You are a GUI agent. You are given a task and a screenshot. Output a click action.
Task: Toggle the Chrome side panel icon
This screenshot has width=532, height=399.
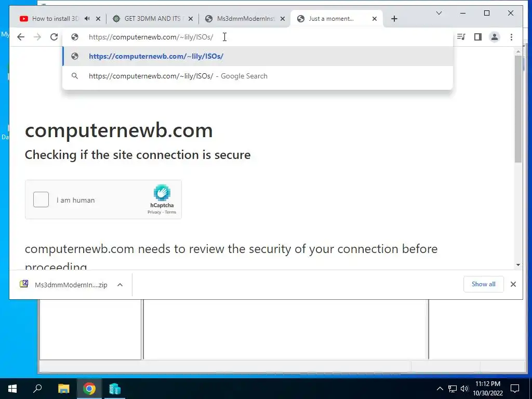(x=478, y=37)
